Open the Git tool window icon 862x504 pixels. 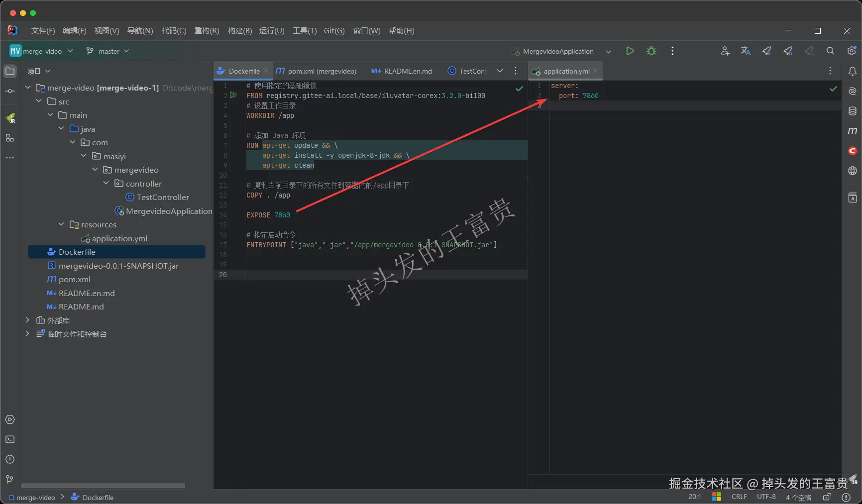(x=10, y=479)
